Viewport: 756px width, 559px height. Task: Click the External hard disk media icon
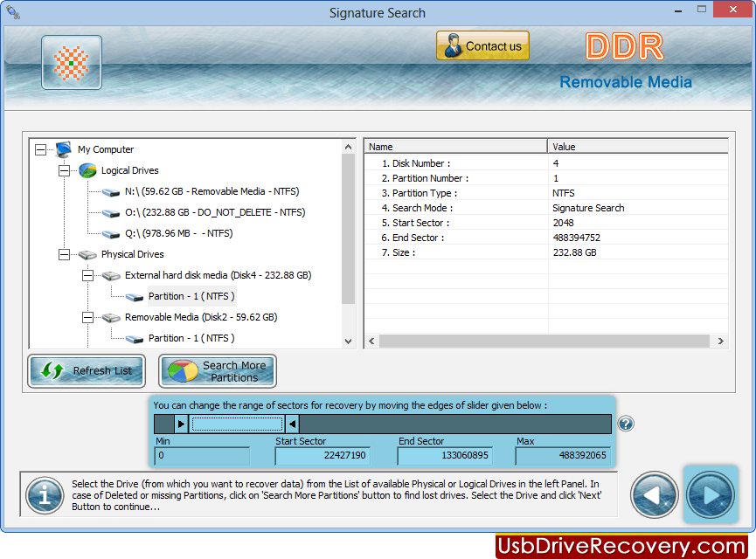click(111, 276)
